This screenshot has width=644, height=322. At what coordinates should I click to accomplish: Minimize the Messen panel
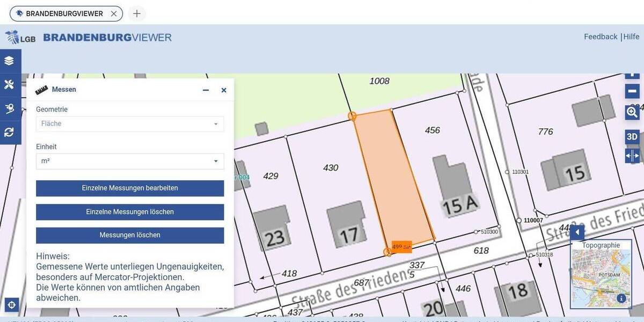206,90
